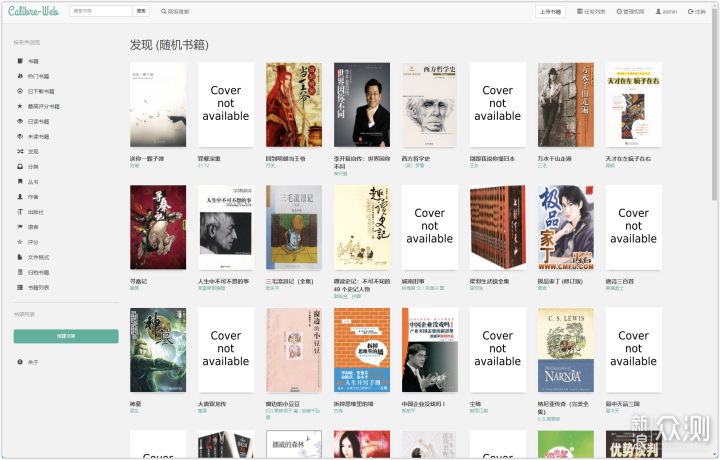Open 高级搜索 (advanced search) in top bar
The image size is (720, 460).
click(x=177, y=11)
